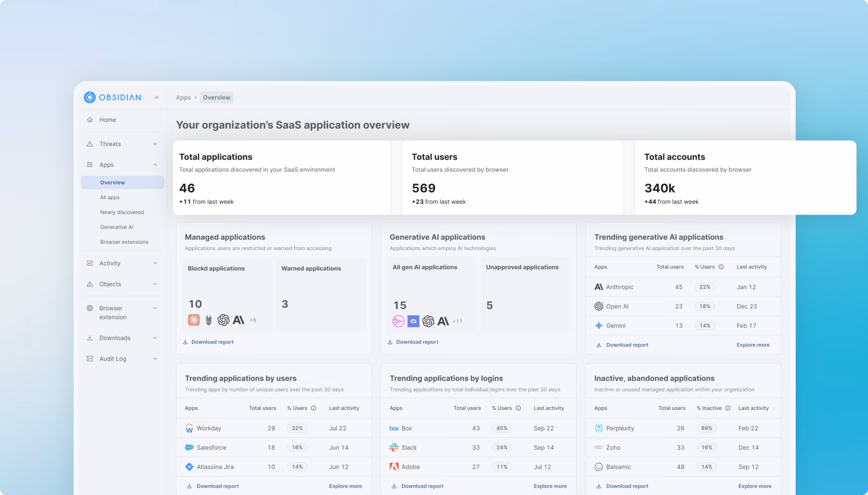Click the Home house icon

click(x=90, y=119)
